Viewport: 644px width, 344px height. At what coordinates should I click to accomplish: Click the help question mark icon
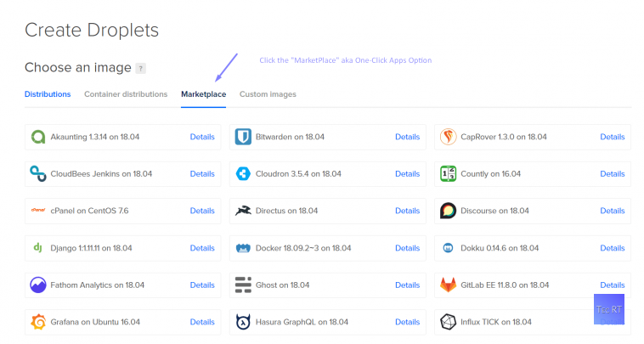coord(140,69)
